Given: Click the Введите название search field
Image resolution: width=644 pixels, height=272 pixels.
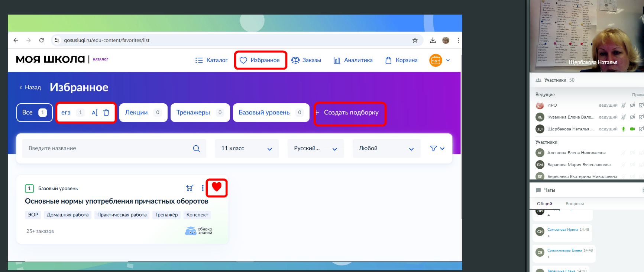Looking at the screenshot, I should pyautogui.click(x=108, y=149).
